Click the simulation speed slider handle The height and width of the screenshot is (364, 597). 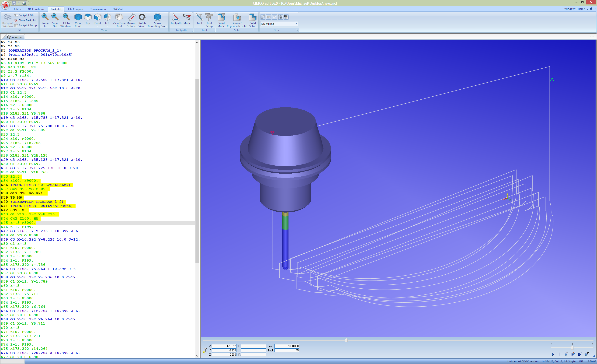point(572,347)
